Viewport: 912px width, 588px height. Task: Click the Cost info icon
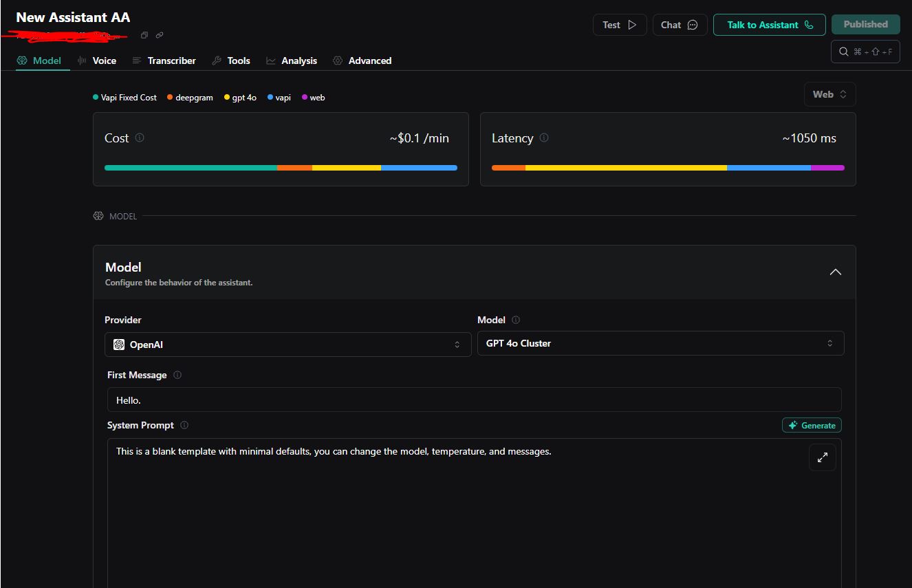coord(140,138)
